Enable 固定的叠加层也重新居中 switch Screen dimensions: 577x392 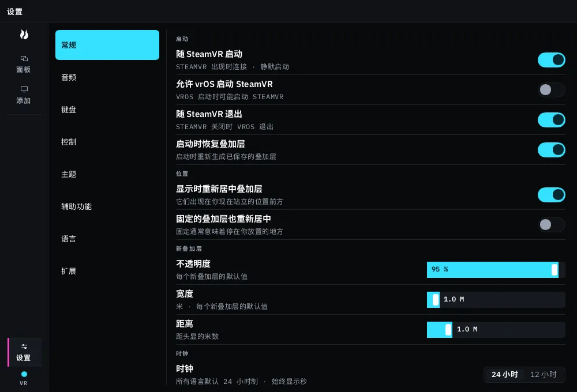[551, 225]
